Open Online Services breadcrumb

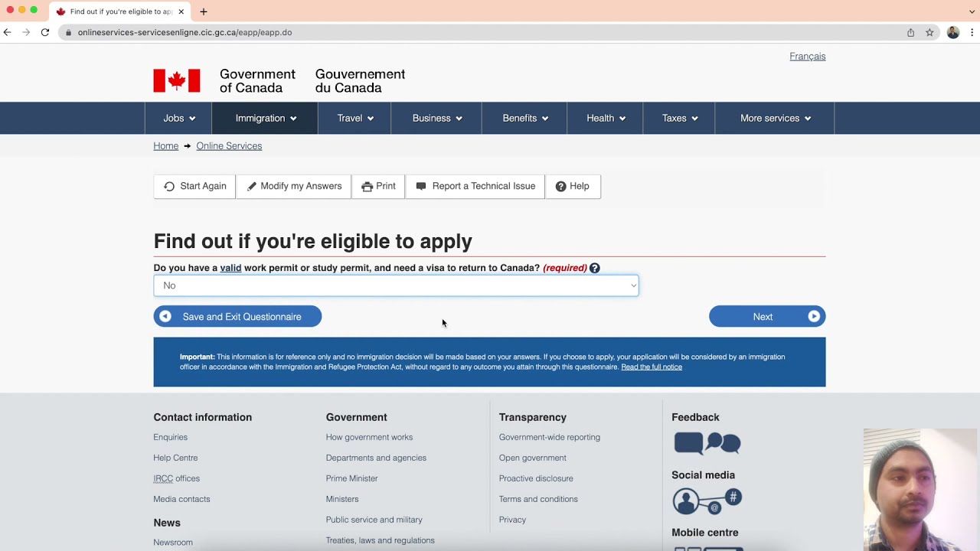[x=229, y=146]
